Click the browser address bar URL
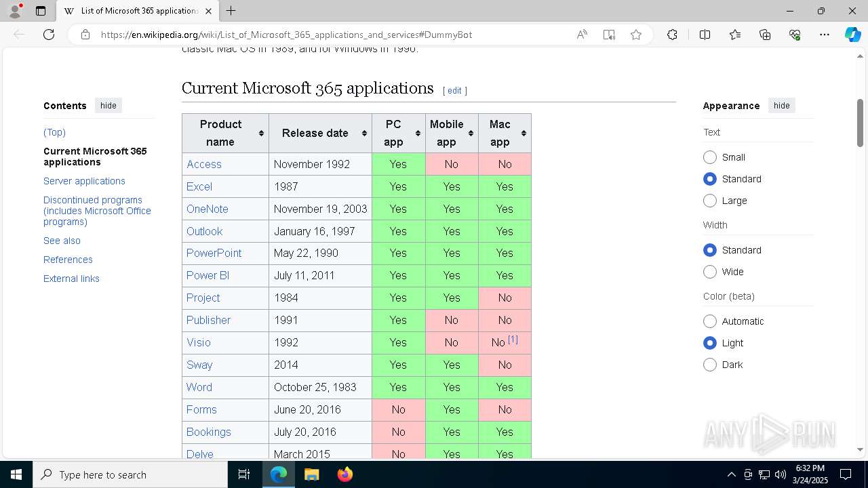Screen dimensions: 868x488 pyautogui.click(x=286, y=35)
